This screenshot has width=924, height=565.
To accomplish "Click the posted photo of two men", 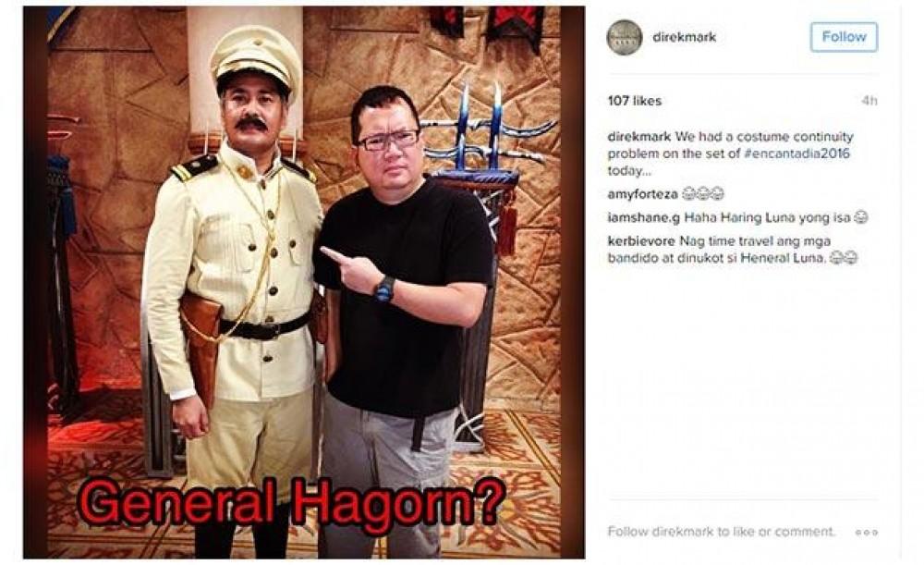I will [304, 283].
